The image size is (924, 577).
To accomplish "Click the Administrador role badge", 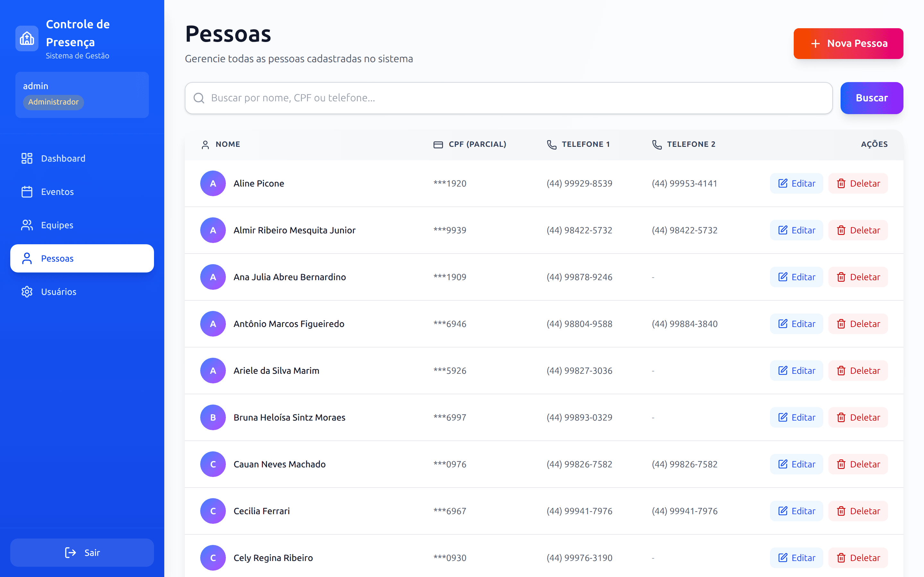I will point(54,102).
